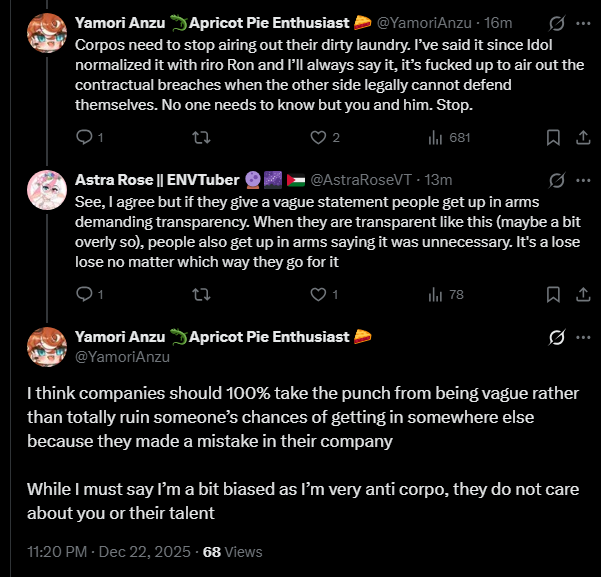The image size is (601, 577).
Task: Like Astra Rose's tweet
Action: 318,294
